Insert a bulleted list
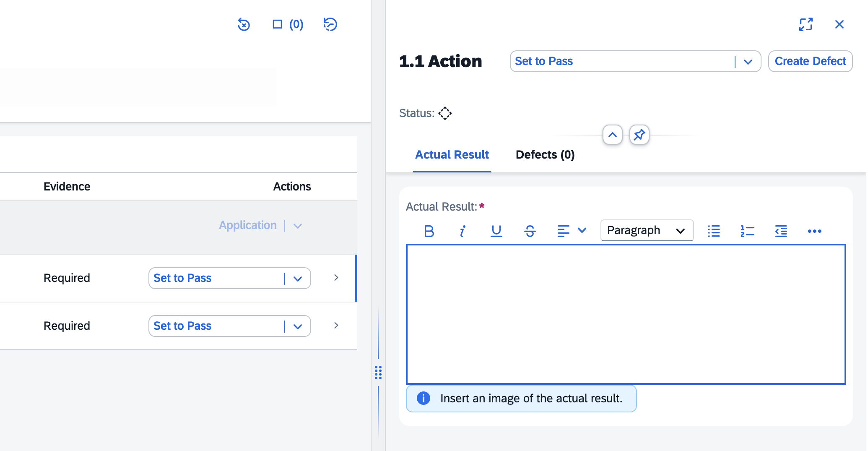Screen dimensions: 868x451 (x=714, y=231)
